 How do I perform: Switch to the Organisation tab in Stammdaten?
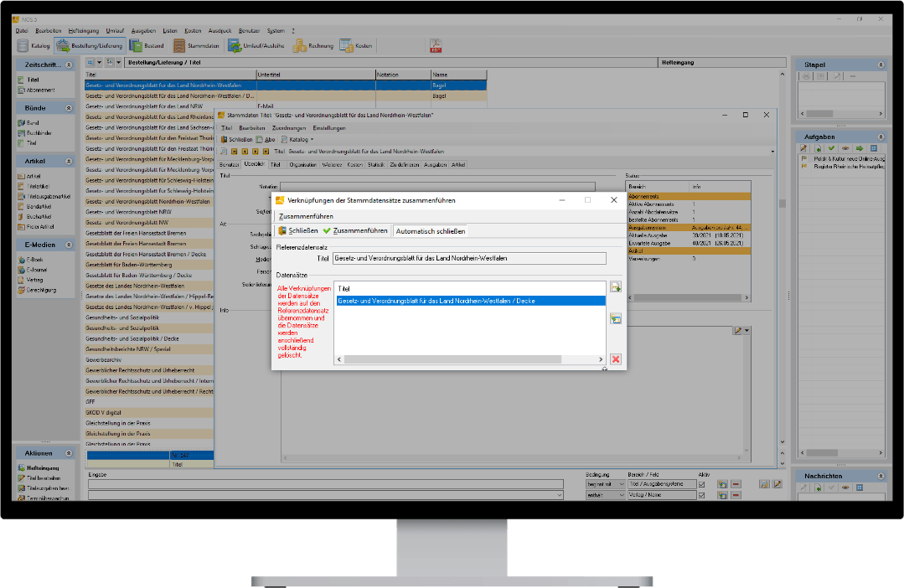click(x=302, y=165)
